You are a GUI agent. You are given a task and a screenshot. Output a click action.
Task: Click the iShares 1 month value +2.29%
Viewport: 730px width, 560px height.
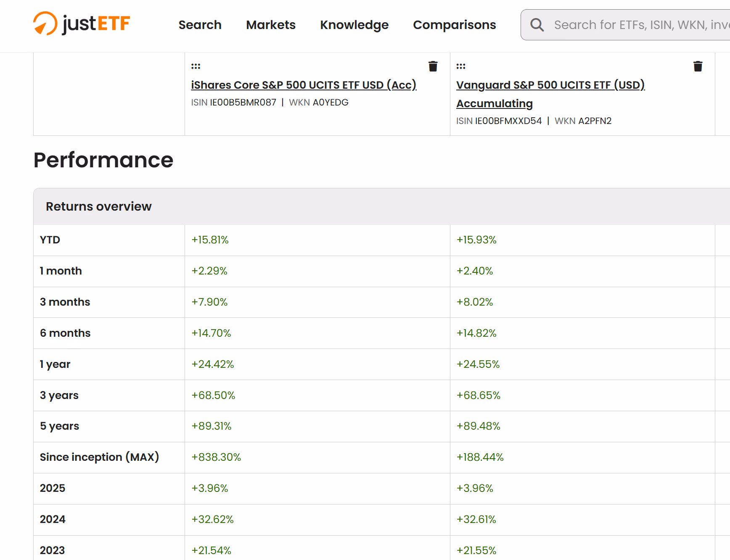click(209, 271)
